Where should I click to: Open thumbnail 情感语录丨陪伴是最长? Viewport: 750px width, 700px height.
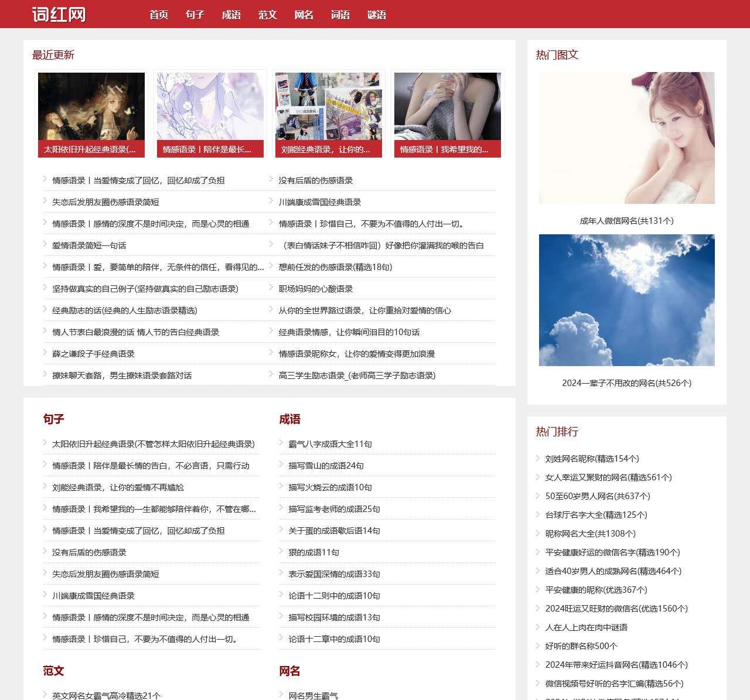coord(210,115)
